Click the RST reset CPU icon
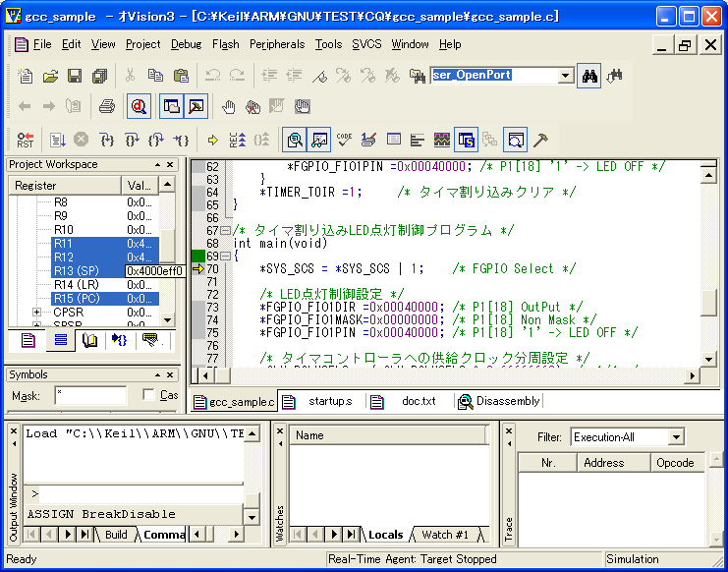728x572 pixels. tap(26, 140)
